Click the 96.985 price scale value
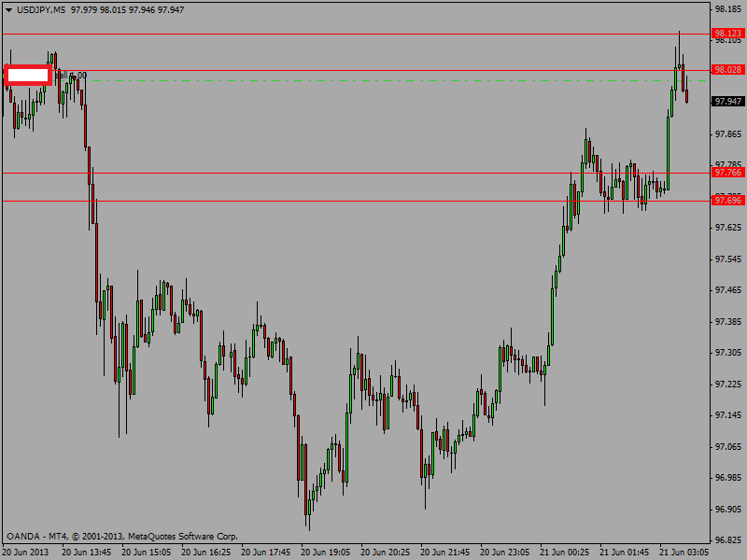The height and width of the screenshot is (560, 747). (728, 478)
